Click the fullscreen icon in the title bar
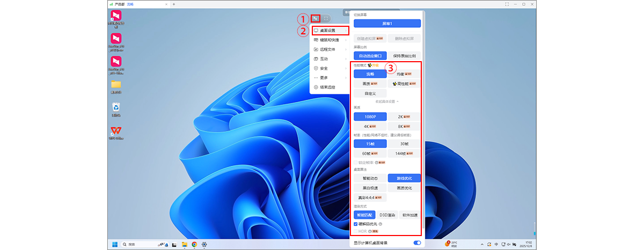The width and height of the screenshot is (644, 250). tap(507, 4)
